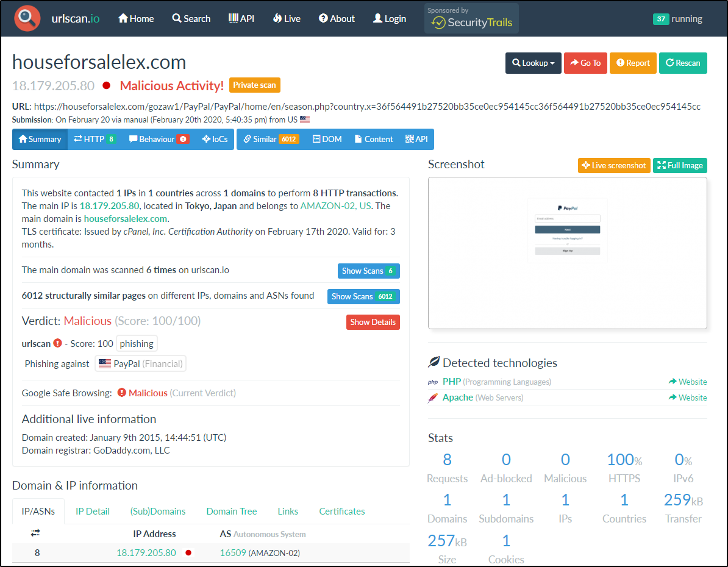Open the SecurityTrails sponsor link

point(471,18)
